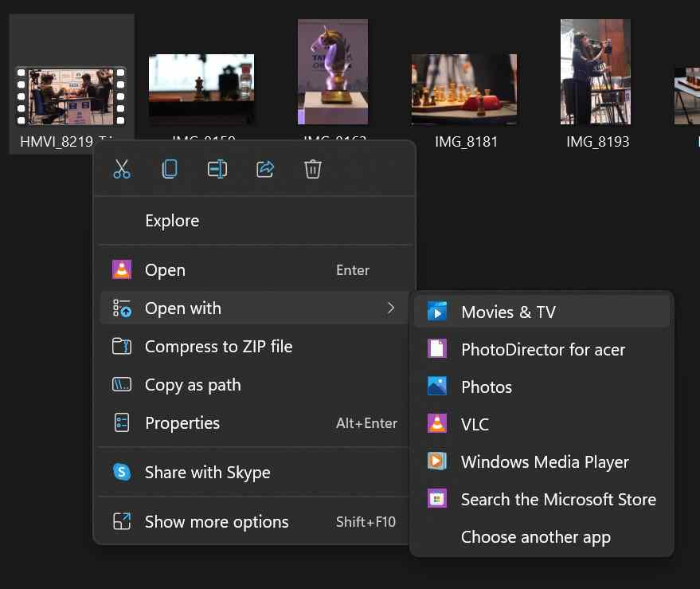Click the Show more options icon
700x589 pixels.
click(122, 521)
